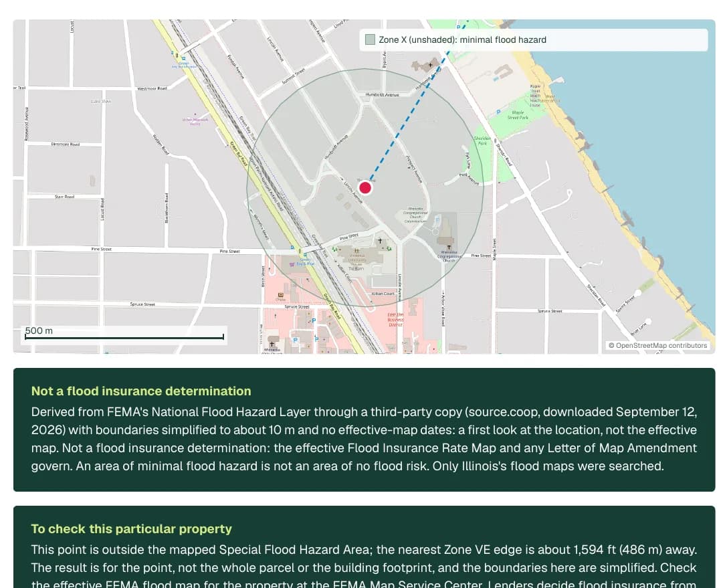Screen dimensions: 727x588
Task: Click the cross icon above the lower Winnetka Congregational Church label
Action: [x=449, y=247]
